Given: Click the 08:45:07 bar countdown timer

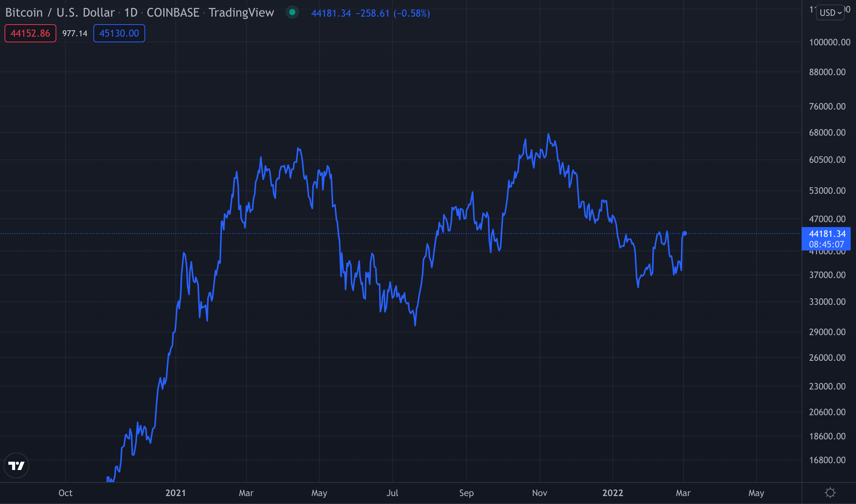Looking at the screenshot, I should pyautogui.click(x=827, y=244).
